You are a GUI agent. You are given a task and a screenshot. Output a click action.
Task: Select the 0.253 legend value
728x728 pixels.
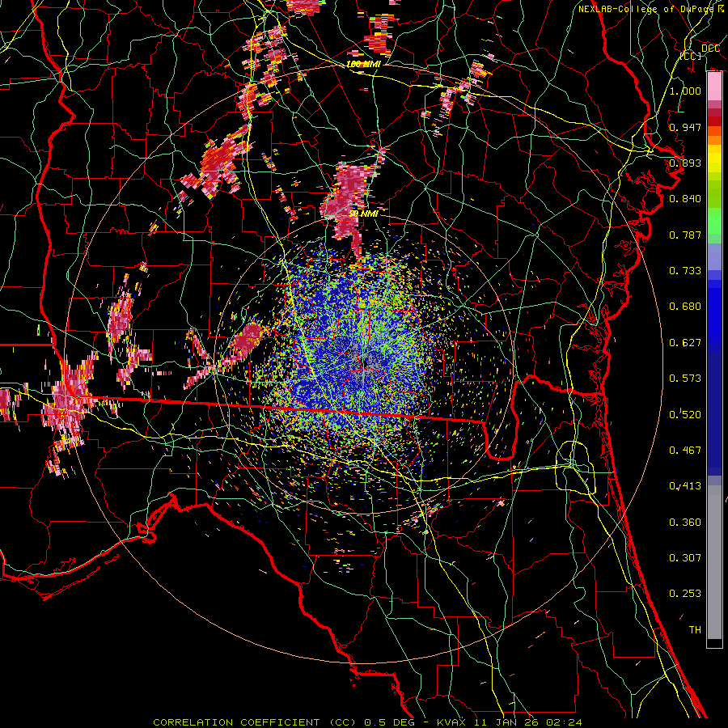click(x=685, y=594)
